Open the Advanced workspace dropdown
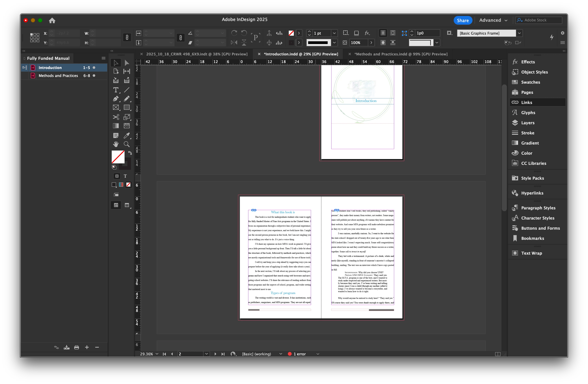The width and height of the screenshot is (588, 384). [x=493, y=20]
